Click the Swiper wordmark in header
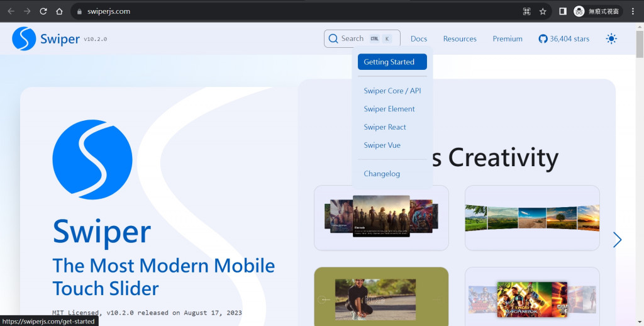The width and height of the screenshot is (644, 326). tap(60, 39)
